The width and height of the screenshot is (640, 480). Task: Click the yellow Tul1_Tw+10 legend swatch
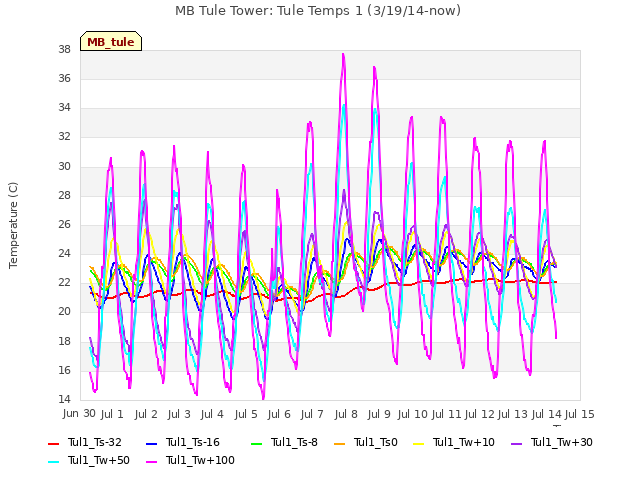click(419, 443)
